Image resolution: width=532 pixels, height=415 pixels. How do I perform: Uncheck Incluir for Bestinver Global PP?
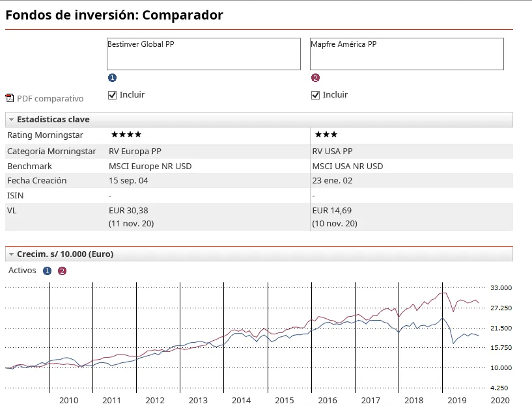(113, 95)
